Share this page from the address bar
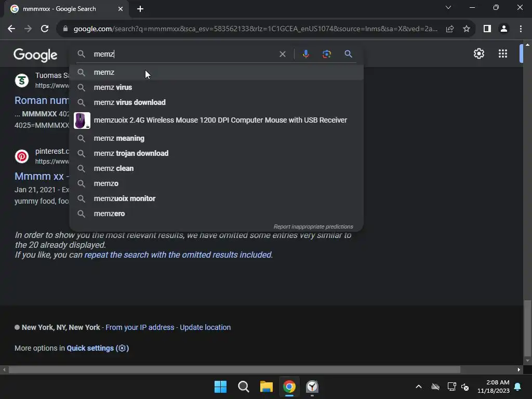The width and height of the screenshot is (532, 399). [450, 29]
